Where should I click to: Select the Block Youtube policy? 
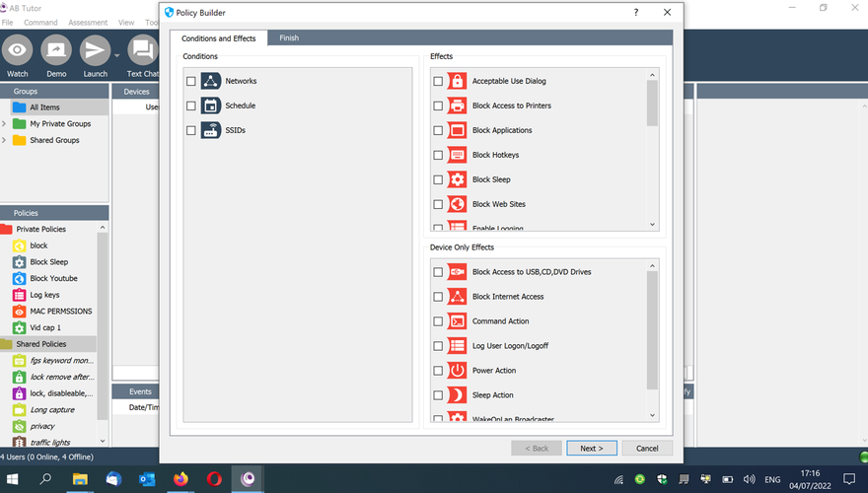pos(53,278)
